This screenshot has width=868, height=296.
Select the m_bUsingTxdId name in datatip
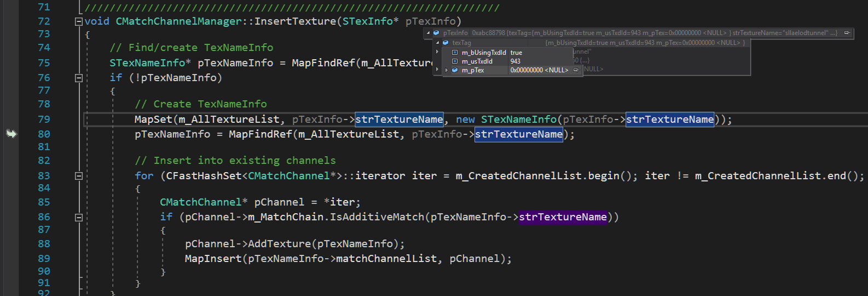[x=484, y=53]
